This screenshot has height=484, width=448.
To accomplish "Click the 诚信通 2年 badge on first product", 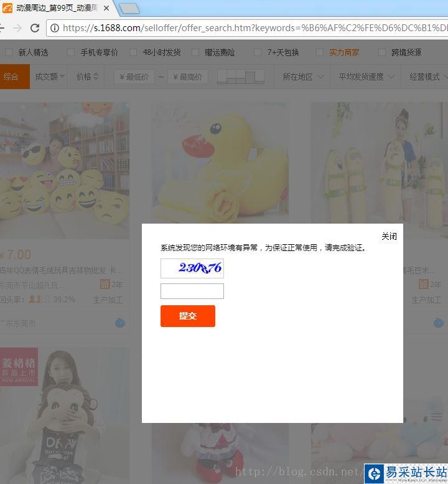I will coord(111,284).
